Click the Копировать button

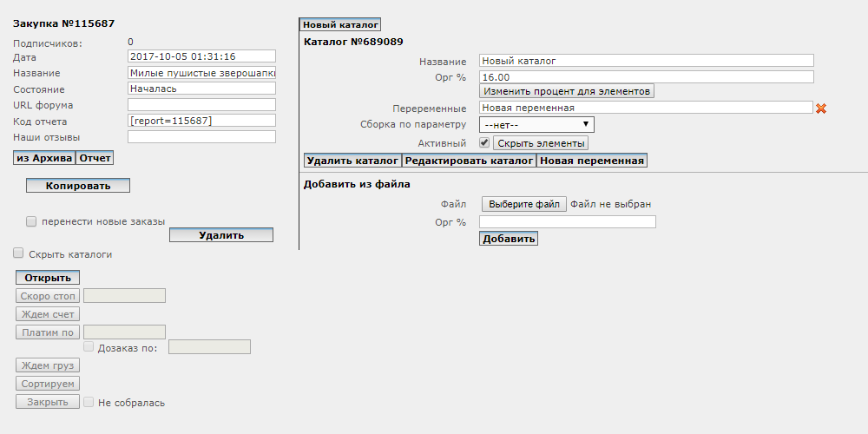tap(78, 186)
